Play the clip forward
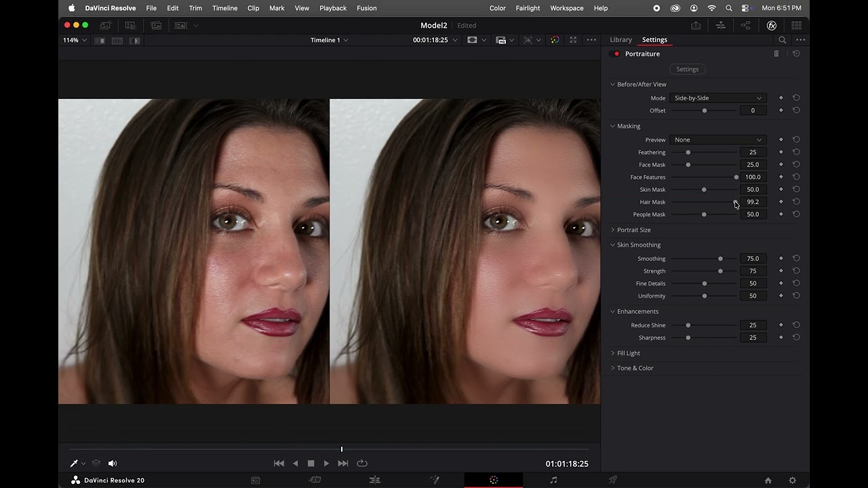This screenshot has height=488, width=868. (x=326, y=464)
